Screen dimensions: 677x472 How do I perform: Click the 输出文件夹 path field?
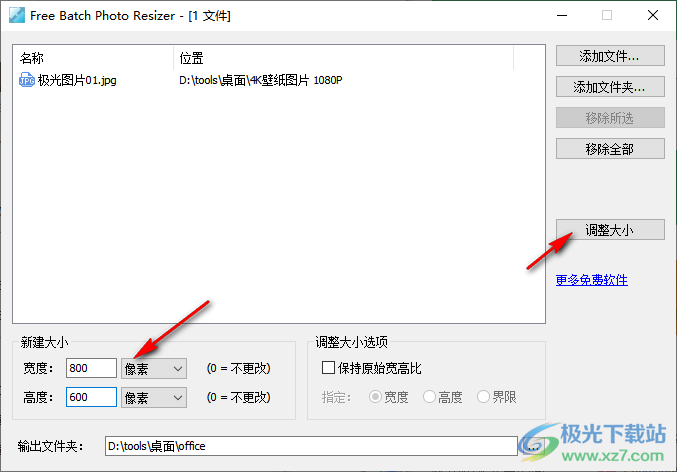(x=311, y=446)
